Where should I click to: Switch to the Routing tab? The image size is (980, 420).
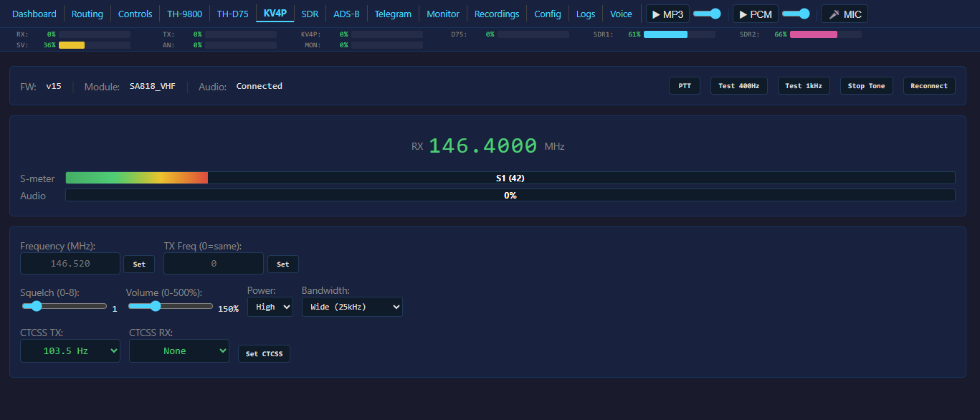click(87, 14)
